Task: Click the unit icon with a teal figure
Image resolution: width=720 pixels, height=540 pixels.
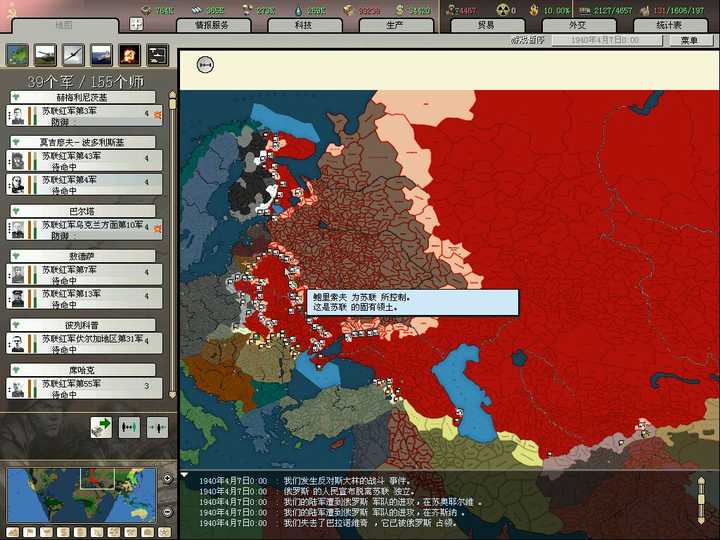Action: (129, 428)
